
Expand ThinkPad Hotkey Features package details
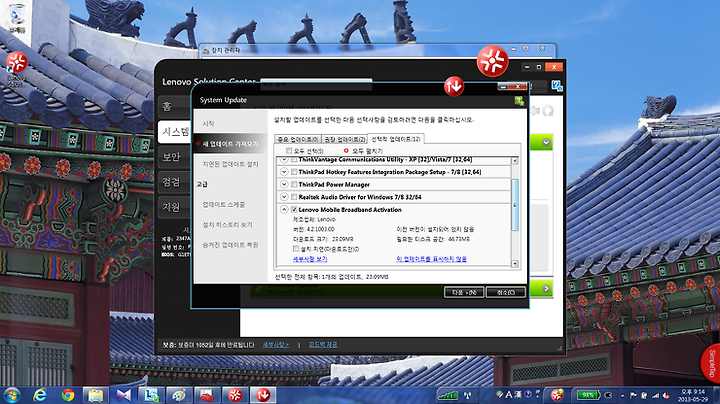coord(284,172)
